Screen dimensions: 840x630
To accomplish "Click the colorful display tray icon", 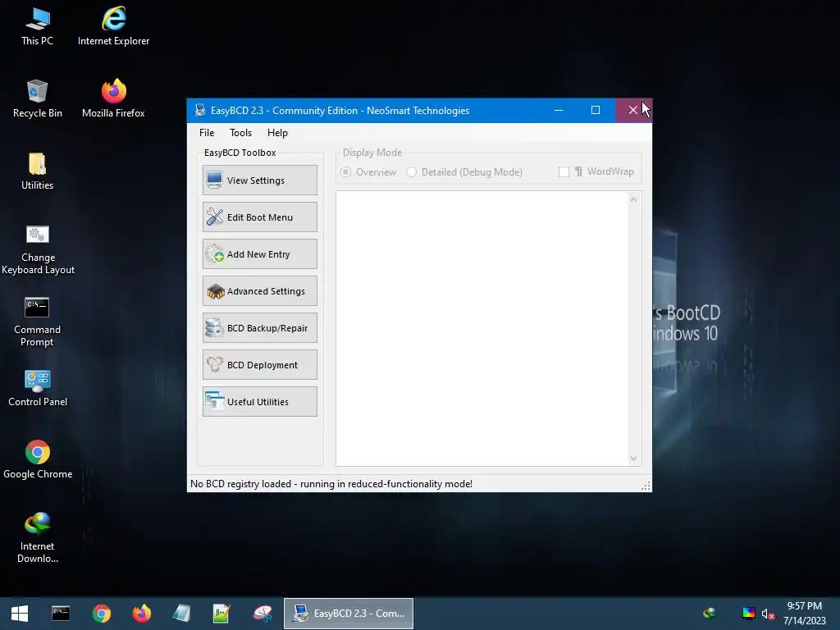I will pyautogui.click(x=749, y=614).
